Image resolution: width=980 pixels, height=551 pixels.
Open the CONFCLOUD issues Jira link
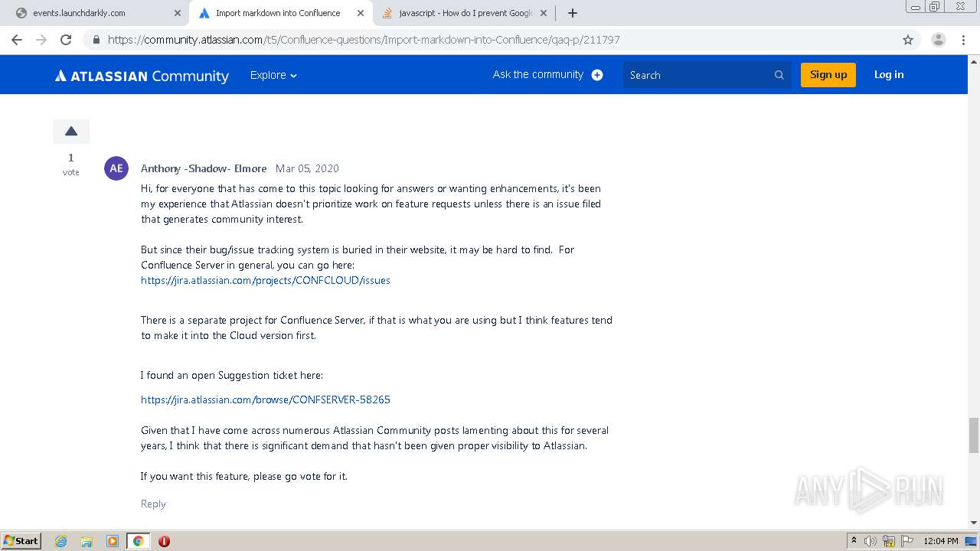pyautogui.click(x=266, y=280)
